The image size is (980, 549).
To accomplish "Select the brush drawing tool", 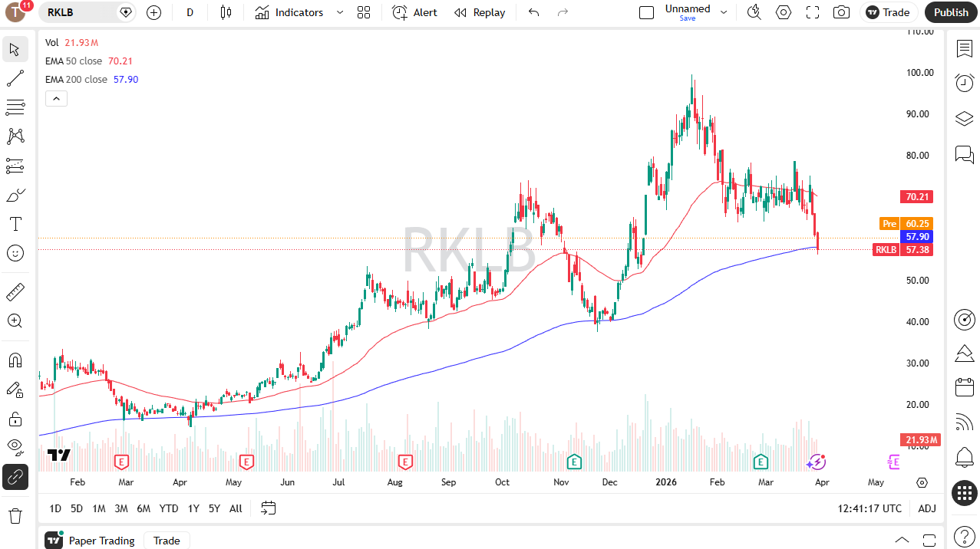I will click(15, 196).
